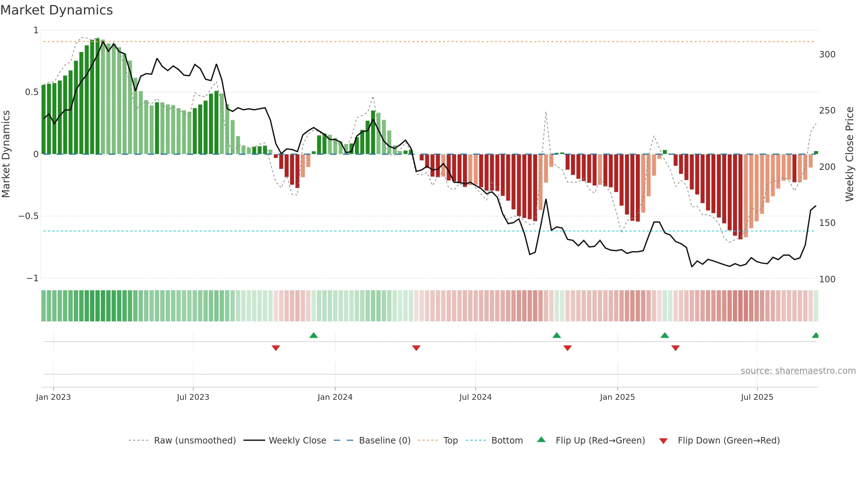Select the flip-down marker in autumn 2023
The image size is (868, 488).
point(276,348)
